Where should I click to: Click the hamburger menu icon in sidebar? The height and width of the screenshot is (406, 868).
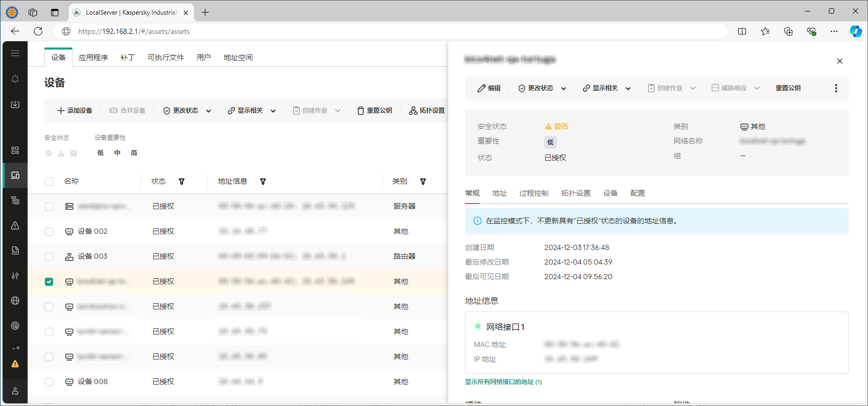(15, 53)
